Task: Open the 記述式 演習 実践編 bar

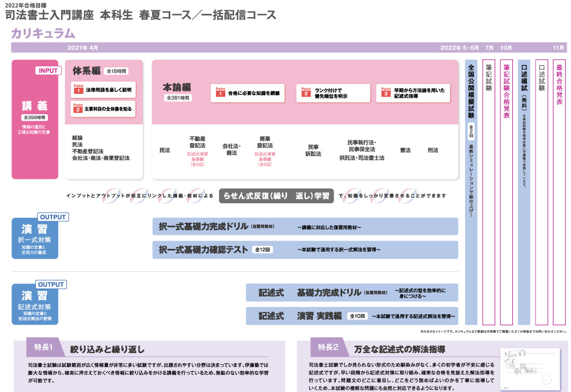Action: pos(351,315)
